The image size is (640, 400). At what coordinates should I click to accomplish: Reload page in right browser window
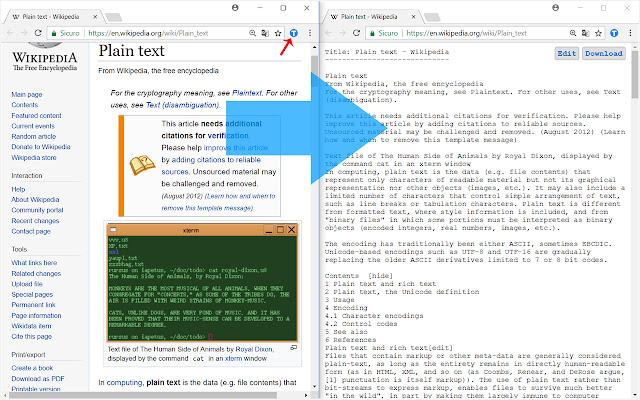[x=356, y=33]
